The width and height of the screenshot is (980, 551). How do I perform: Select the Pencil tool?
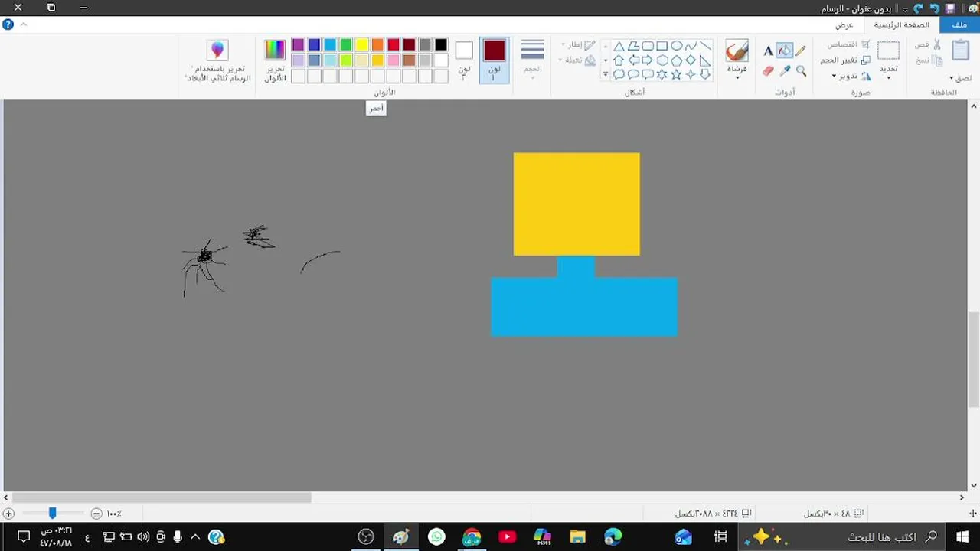coord(801,51)
